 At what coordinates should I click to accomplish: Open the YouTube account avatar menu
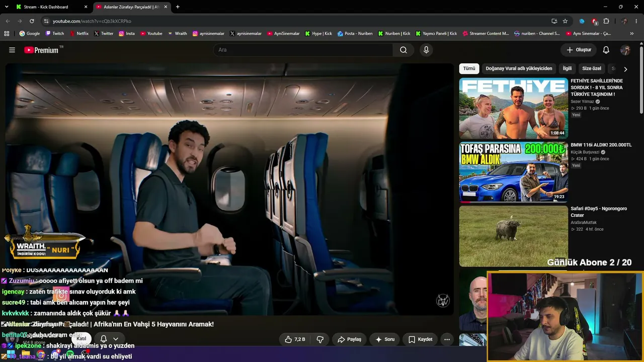pyautogui.click(x=625, y=50)
